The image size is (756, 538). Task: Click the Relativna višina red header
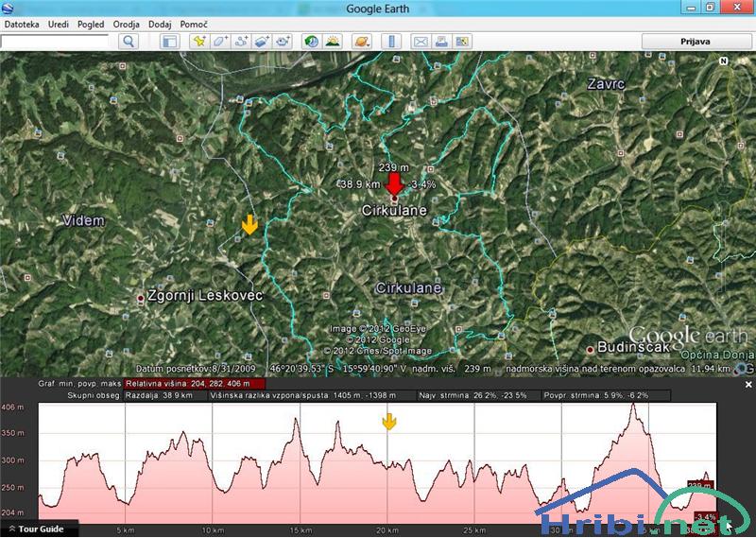pos(194,384)
